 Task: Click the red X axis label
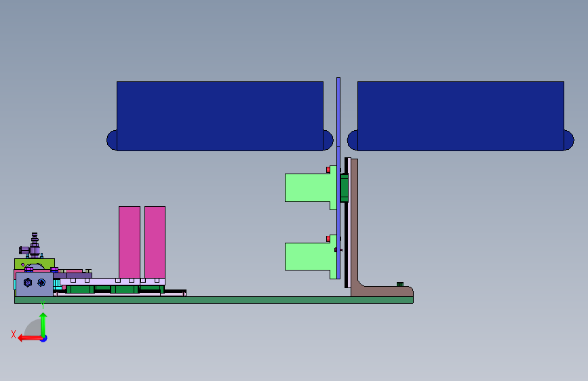14,334
